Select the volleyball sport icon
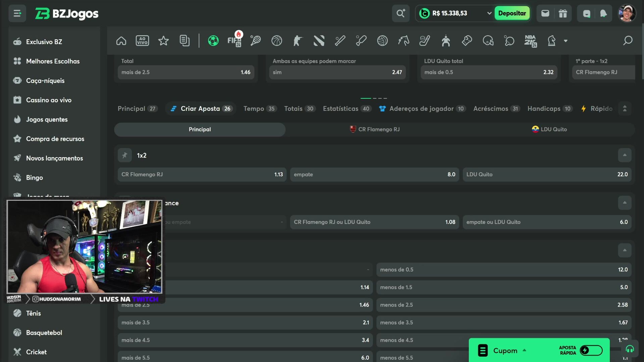 [382, 41]
